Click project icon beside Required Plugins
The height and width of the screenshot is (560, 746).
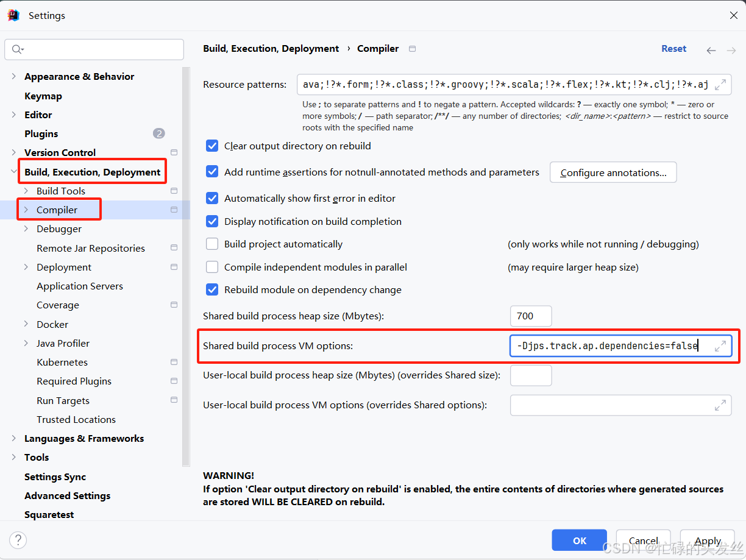click(174, 381)
